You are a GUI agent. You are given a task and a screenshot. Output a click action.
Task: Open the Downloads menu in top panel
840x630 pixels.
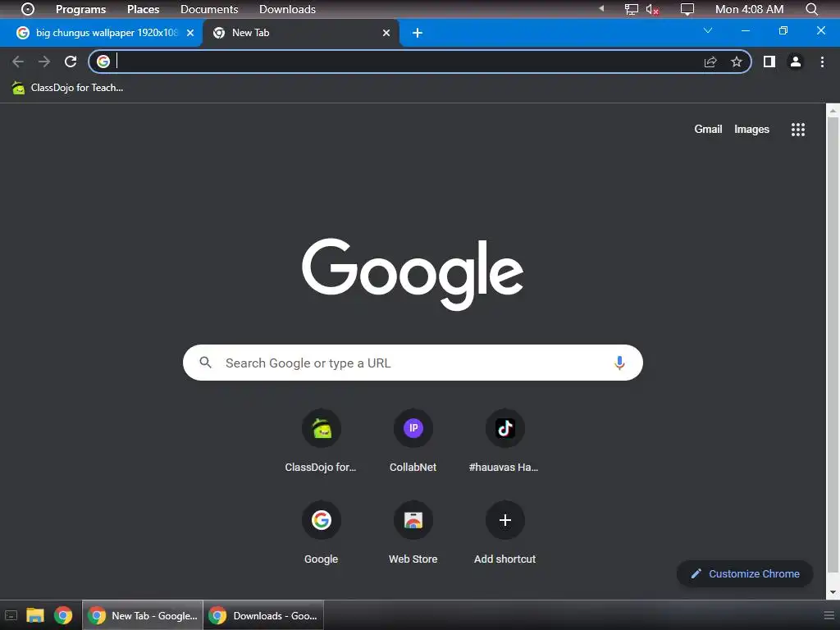(x=287, y=9)
